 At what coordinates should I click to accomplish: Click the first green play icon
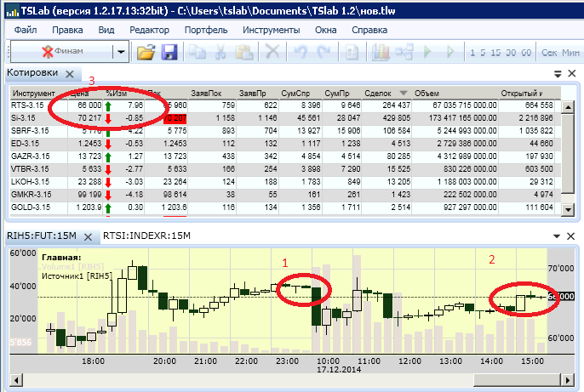[x=427, y=52]
